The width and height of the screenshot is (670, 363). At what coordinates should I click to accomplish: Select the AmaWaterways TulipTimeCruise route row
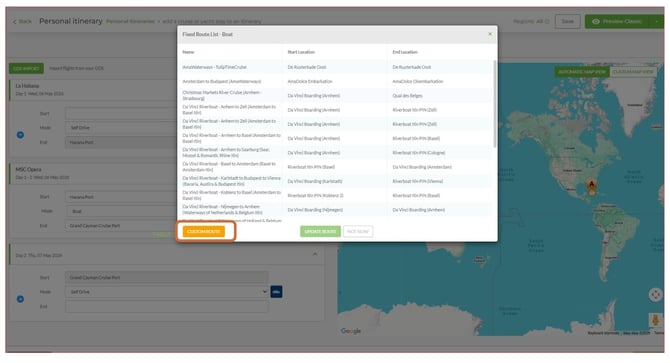tap(335, 67)
